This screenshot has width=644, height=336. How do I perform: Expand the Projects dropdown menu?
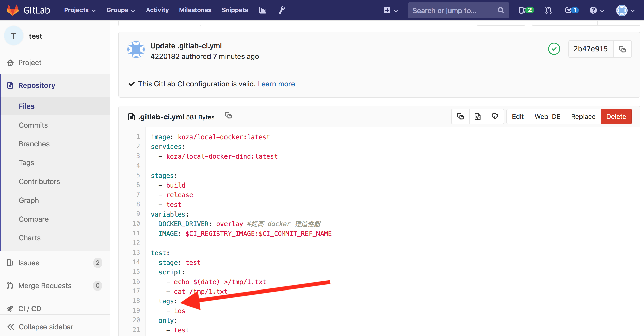coord(80,10)
